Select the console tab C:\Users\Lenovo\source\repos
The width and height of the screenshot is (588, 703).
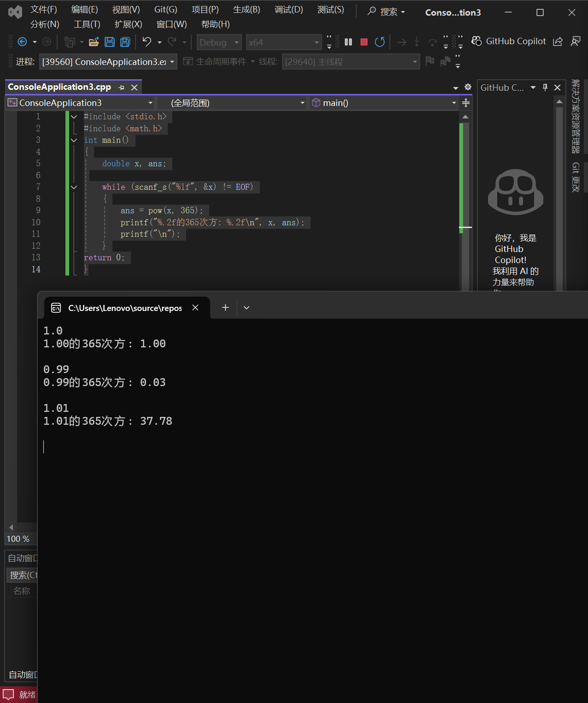point(125,308)
